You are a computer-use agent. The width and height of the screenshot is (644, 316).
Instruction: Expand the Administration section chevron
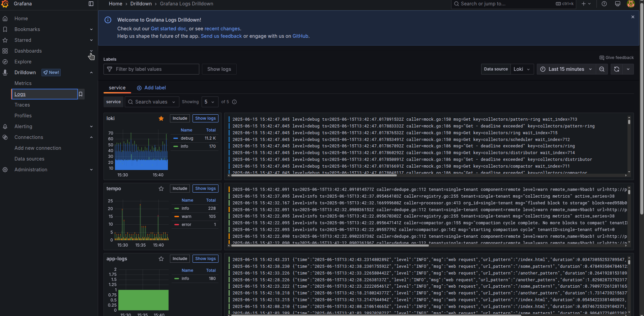point(91,170)
